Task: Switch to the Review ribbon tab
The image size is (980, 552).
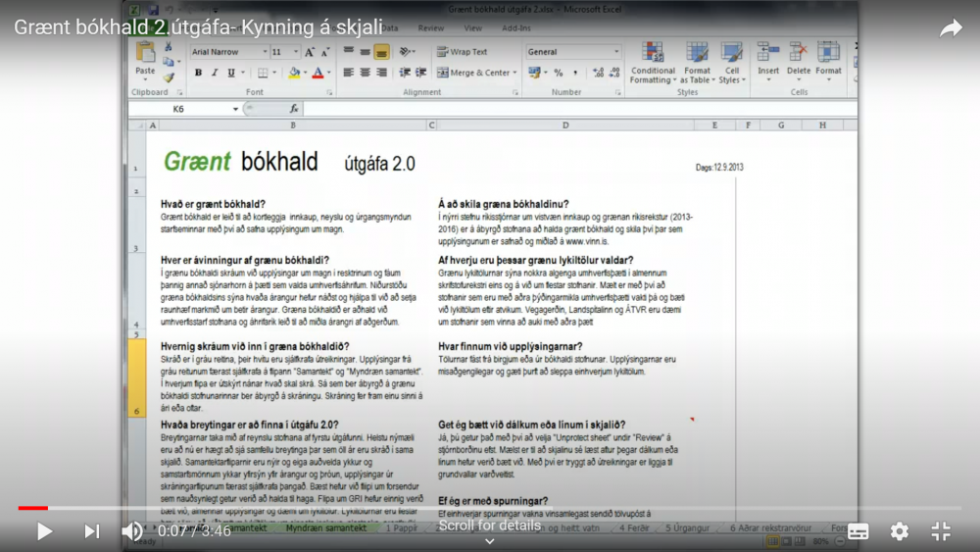Action: click(430, 28)
